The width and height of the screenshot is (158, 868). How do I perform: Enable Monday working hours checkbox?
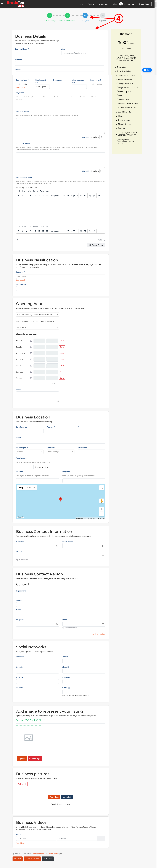[x=31, y=341]
